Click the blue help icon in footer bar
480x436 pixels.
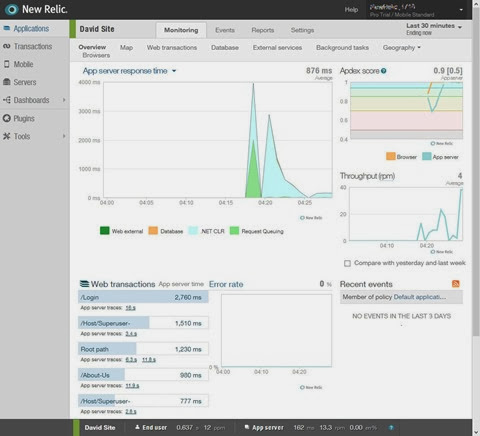pyautogui.click(x=391, y=427)
